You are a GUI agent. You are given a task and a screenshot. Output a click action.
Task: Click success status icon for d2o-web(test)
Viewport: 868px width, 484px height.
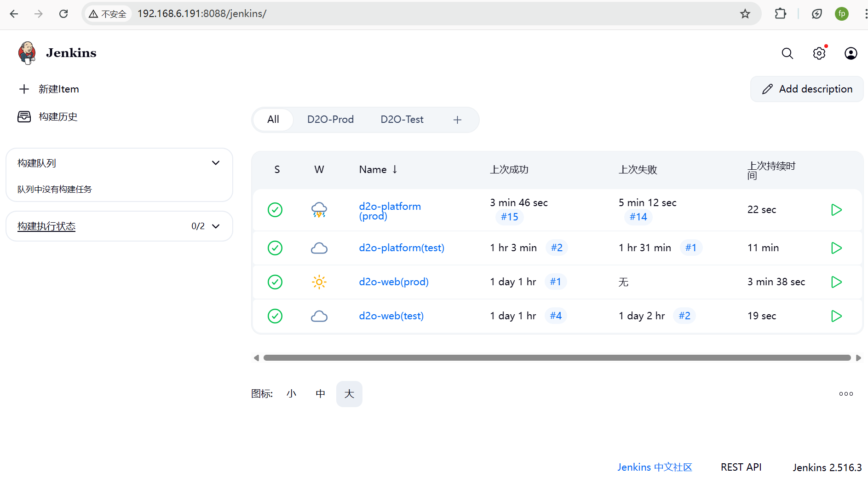(x=275, y=316)
